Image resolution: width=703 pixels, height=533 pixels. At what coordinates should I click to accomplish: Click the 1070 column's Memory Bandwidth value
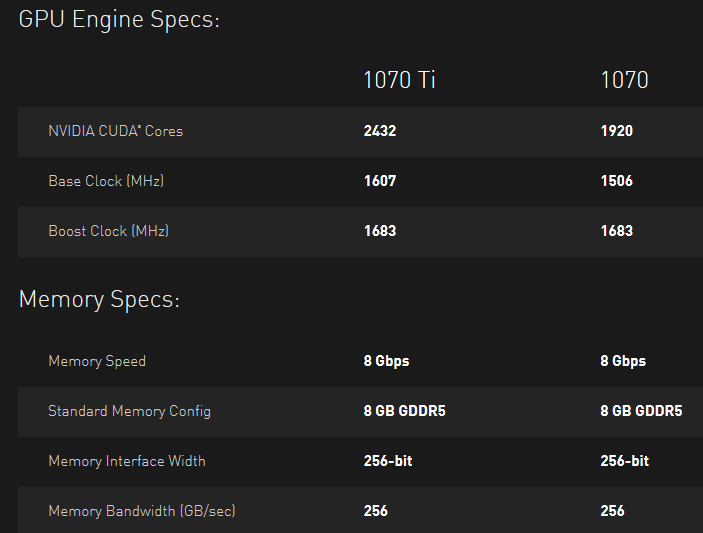[x=612, y=511]
